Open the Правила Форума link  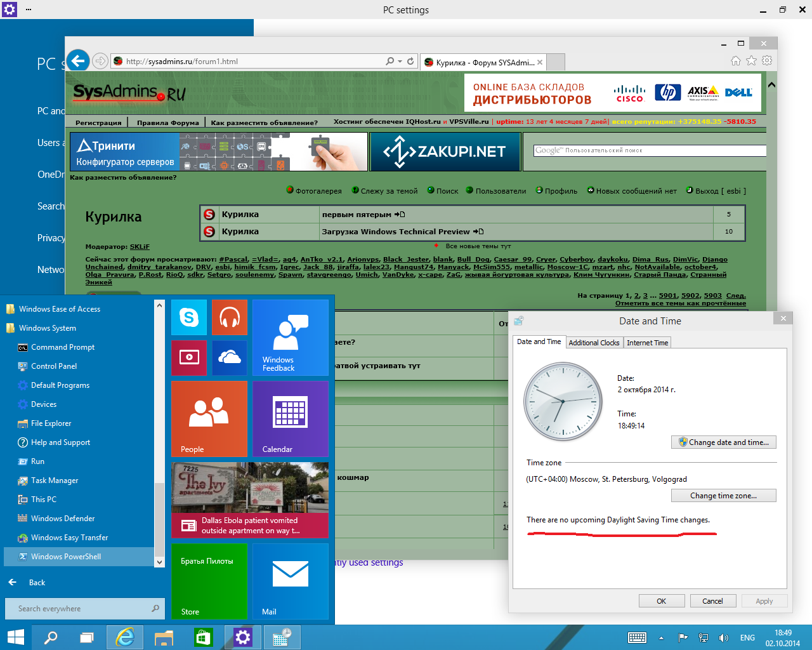pos(167,123)
